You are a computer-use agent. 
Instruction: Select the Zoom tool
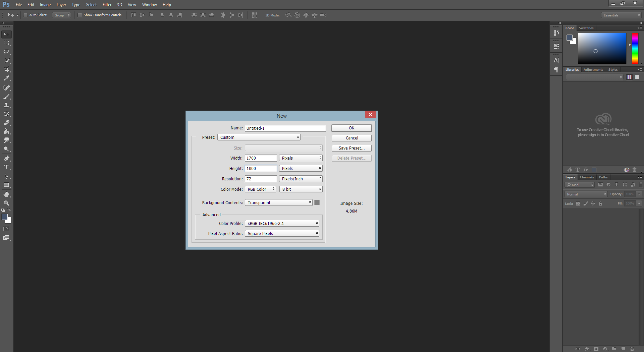pyautogui.click(x=7, y=203)
